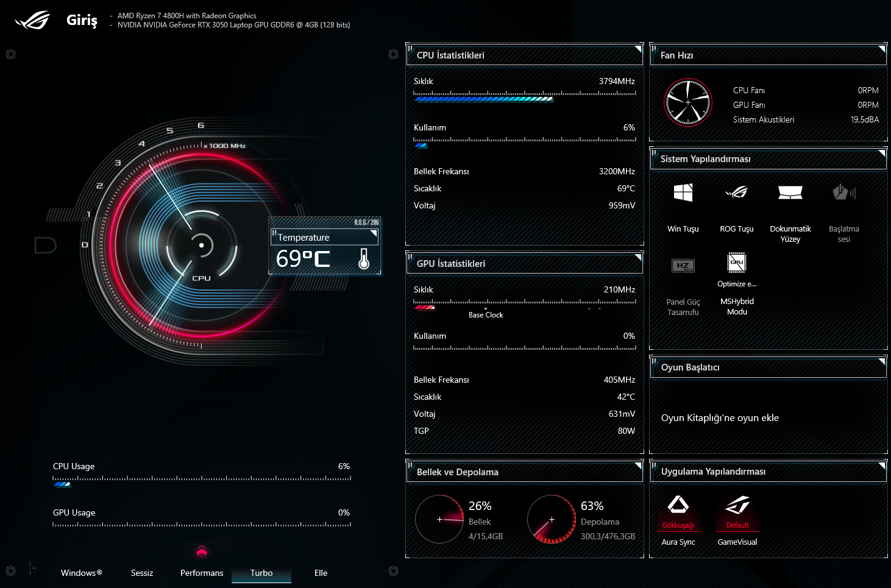Select the Turbo mode tab
The width and height of the screenshot is (891, 588).
[261, 573]
